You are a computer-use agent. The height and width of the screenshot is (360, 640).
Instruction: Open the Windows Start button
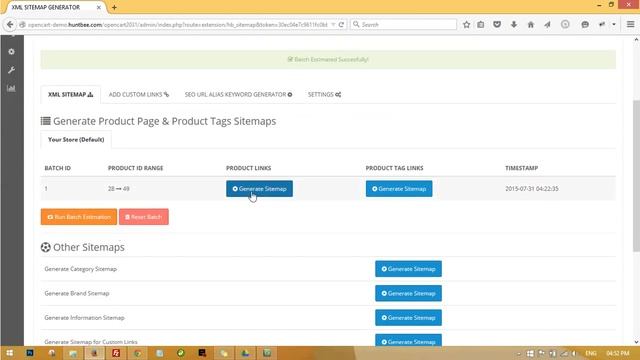point(9,353)
